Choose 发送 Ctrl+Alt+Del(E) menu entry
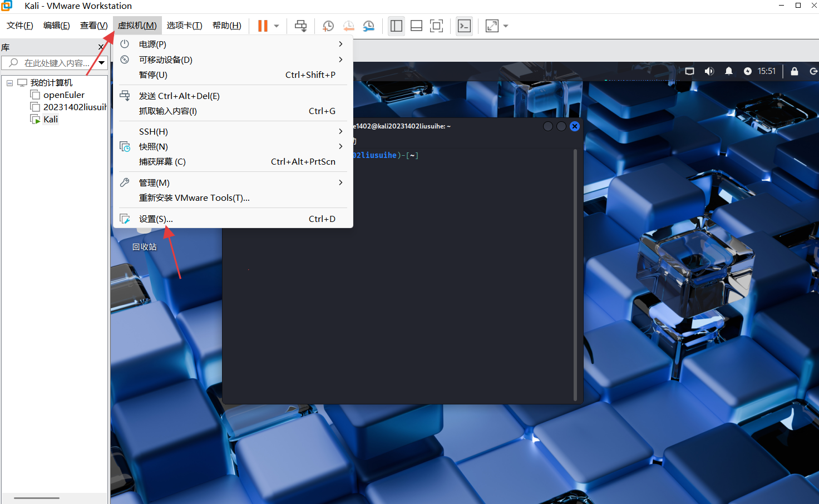 click(x=233, y=96)
